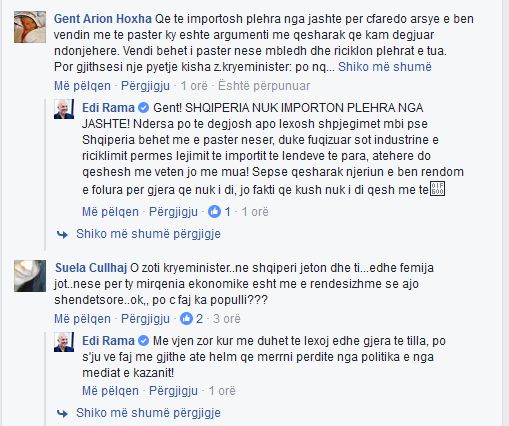The width and height of the screenshot is (509, 426).
Task: Reply to Gent Arion Hoxha's comment via 'Përgjigju'
Action: 145,86
